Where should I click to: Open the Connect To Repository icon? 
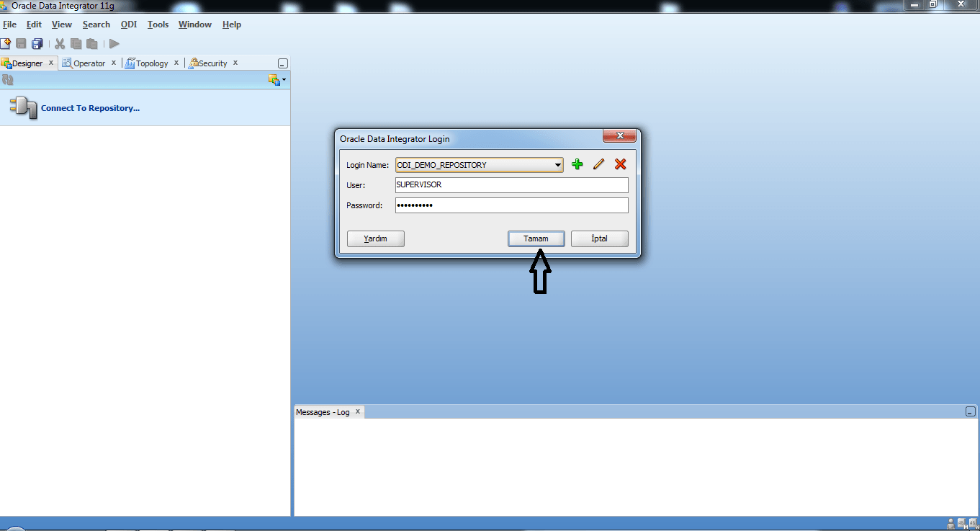(23, 108)
